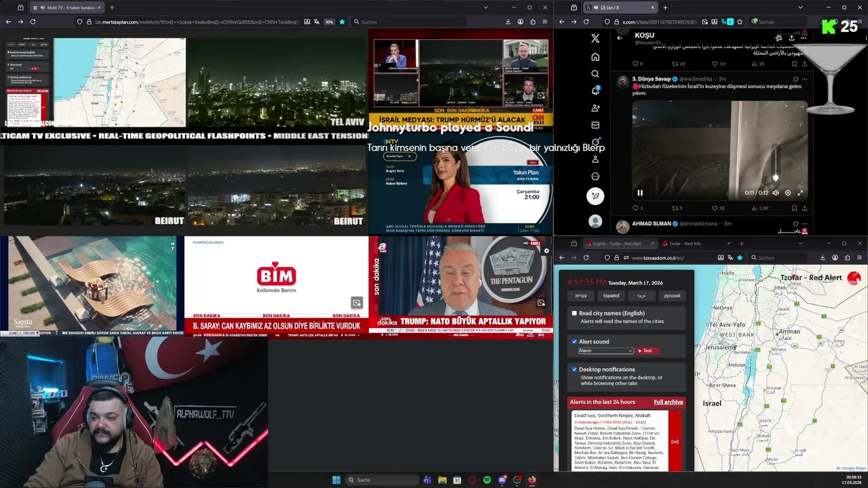Screen dimensions: 868x488
Task: Uncheck the Alert sound checkbox
Action: [574, 342]
